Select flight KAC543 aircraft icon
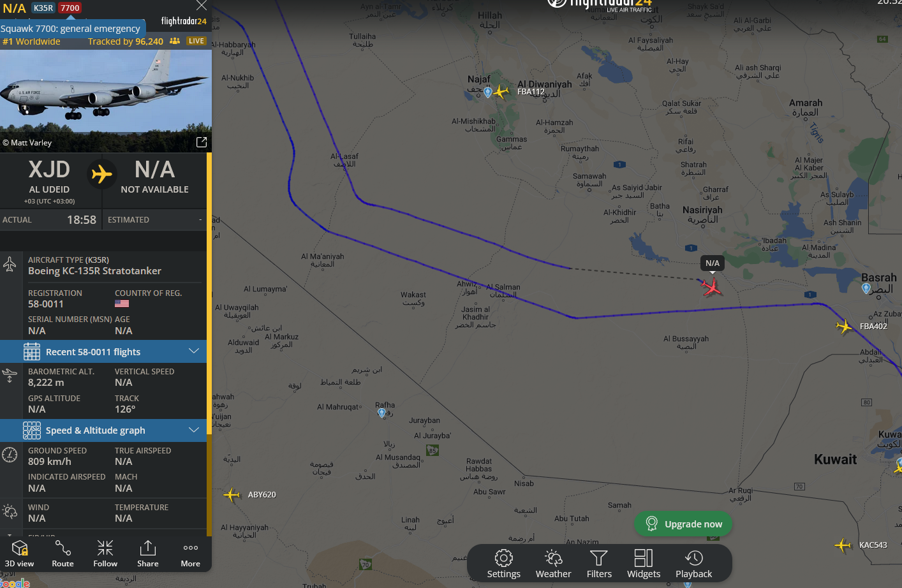Image resolution: width=902 pixels, height=588 pixels. pyautogui.click(x=843, y=545)
